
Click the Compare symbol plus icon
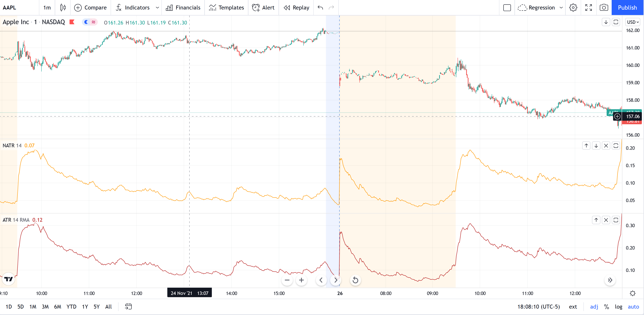tap(78, 8)
